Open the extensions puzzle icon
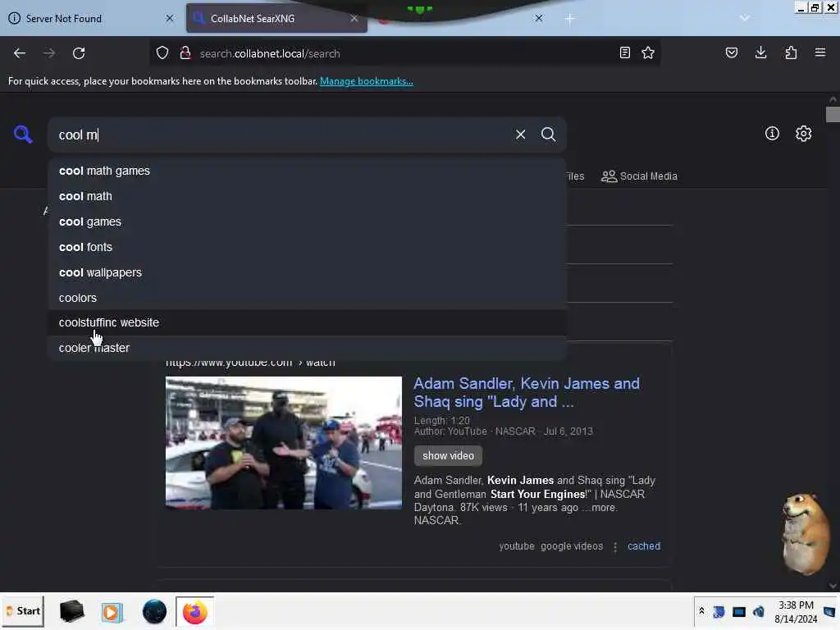 (791, 52)
